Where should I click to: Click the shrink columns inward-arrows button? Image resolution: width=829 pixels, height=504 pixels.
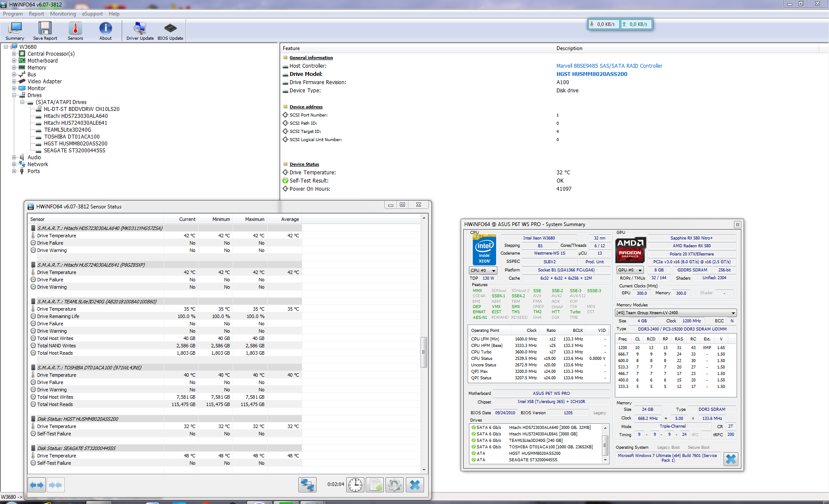point(56,485)
